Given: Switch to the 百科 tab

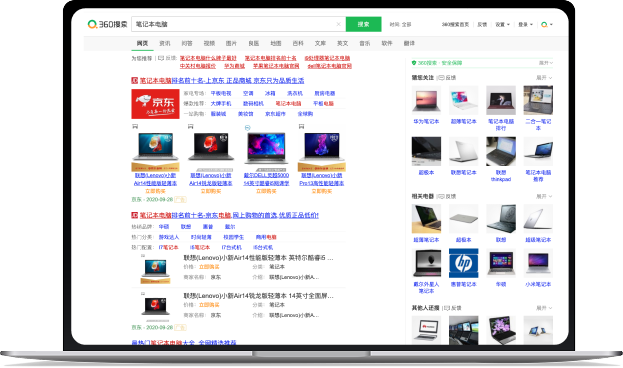Looking at the screenshot, I should point(298,43).
